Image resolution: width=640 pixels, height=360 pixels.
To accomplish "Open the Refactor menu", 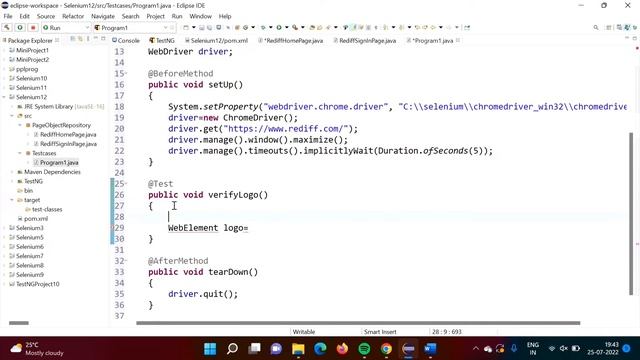I will coord(73,16).
